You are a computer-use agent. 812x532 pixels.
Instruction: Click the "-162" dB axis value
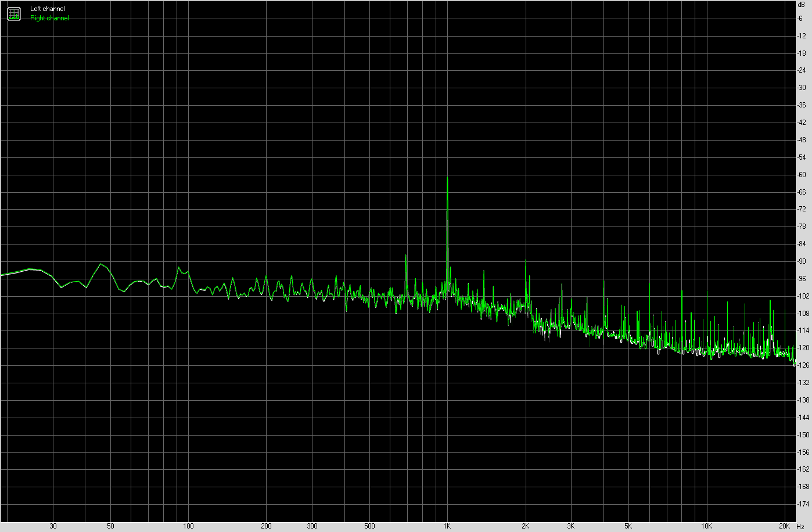pos(803,469)
